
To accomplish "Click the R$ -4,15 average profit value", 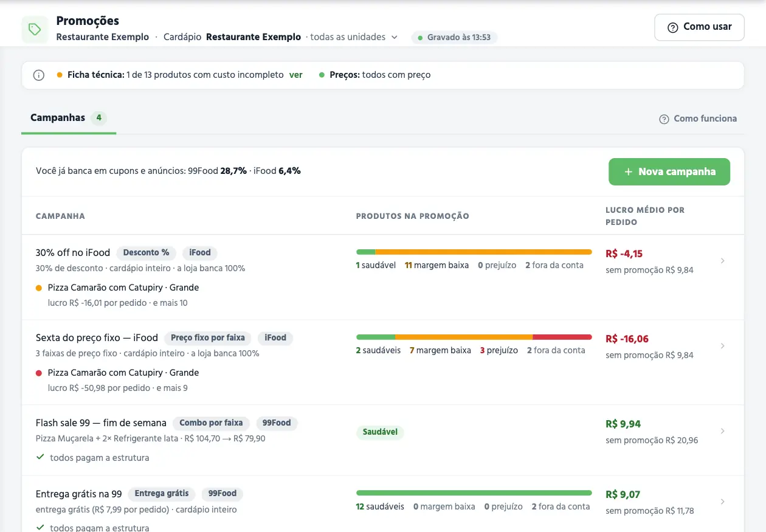I will point(624,254).
